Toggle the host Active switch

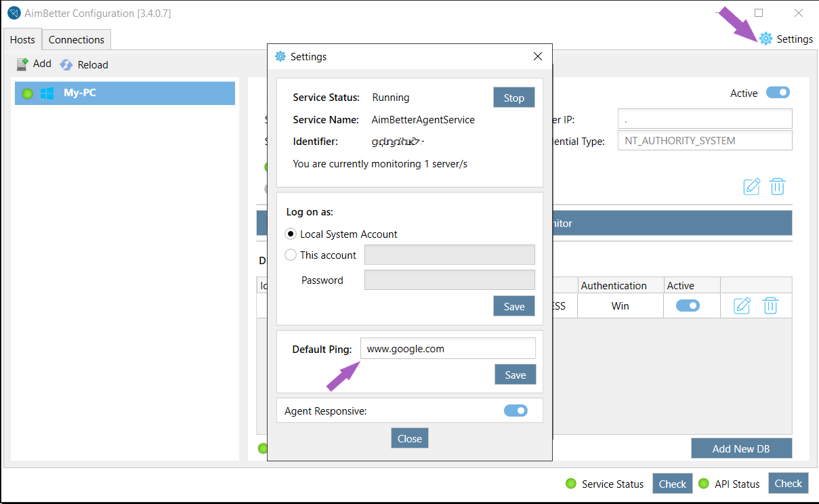(778, 93)
